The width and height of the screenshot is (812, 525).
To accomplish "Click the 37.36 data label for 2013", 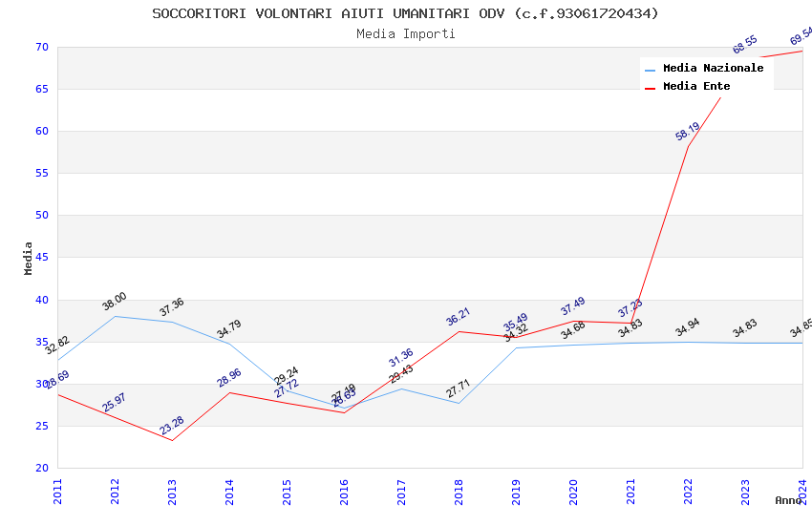I will [171, 307].
